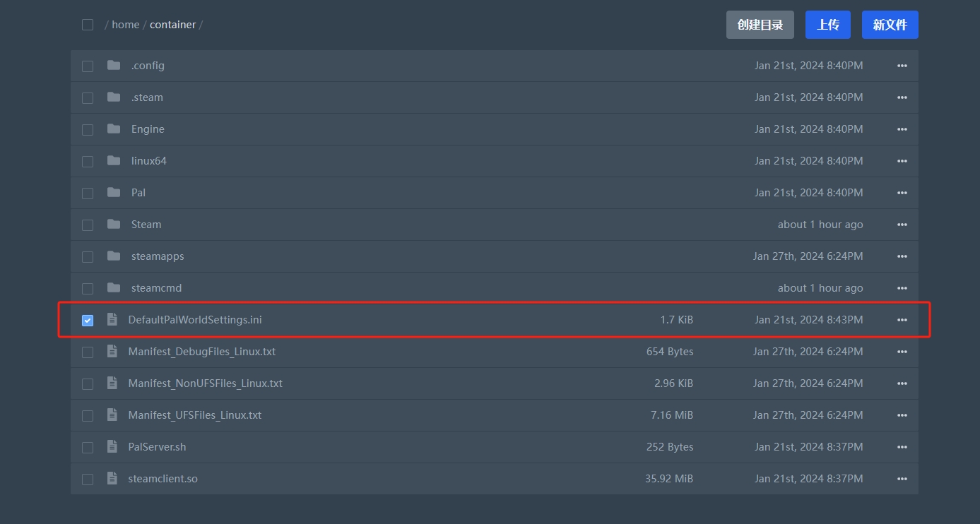Check the Engine folder checkbox

click(x=88, y=129)
